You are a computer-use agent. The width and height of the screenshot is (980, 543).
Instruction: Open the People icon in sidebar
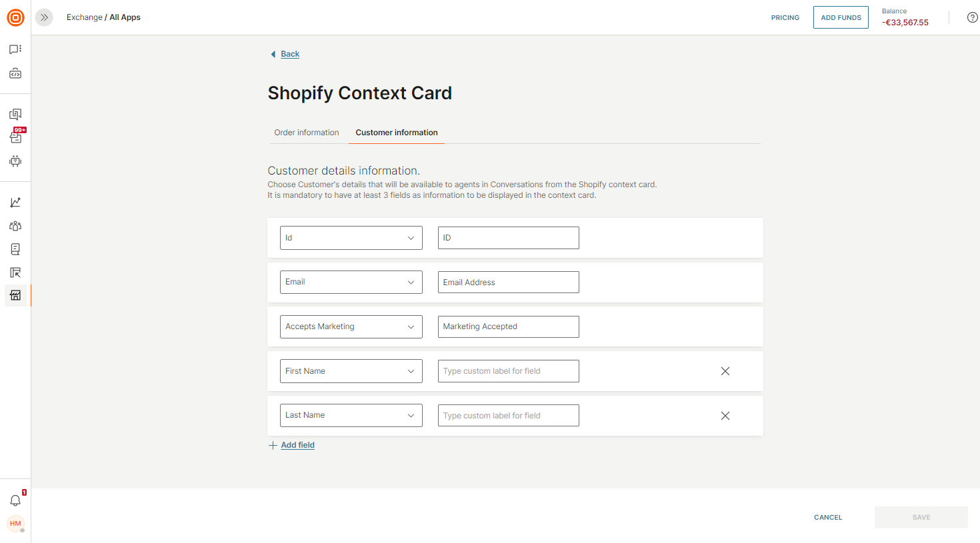15,226
